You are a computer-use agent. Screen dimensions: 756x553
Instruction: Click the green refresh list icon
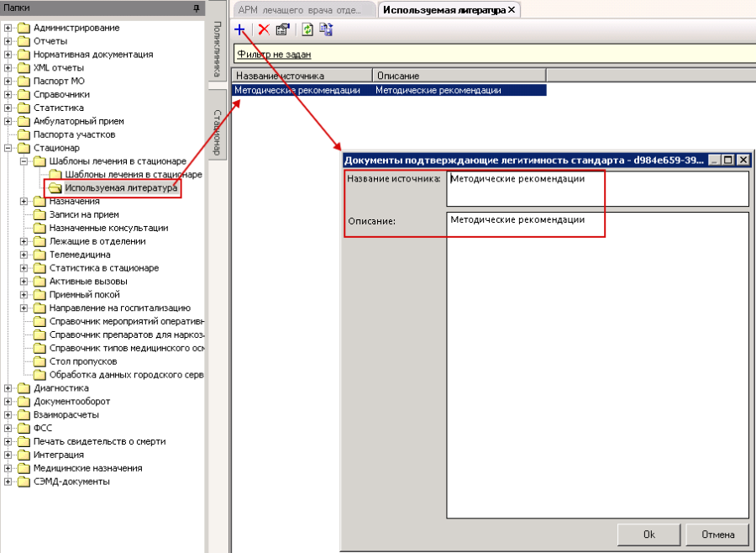(x=307, y=30)
